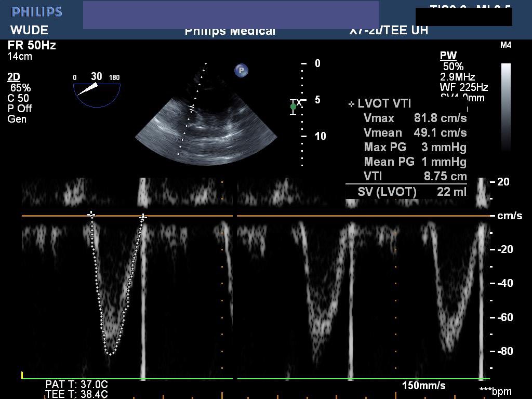Click the 2D mode label

tap(14, 77)
